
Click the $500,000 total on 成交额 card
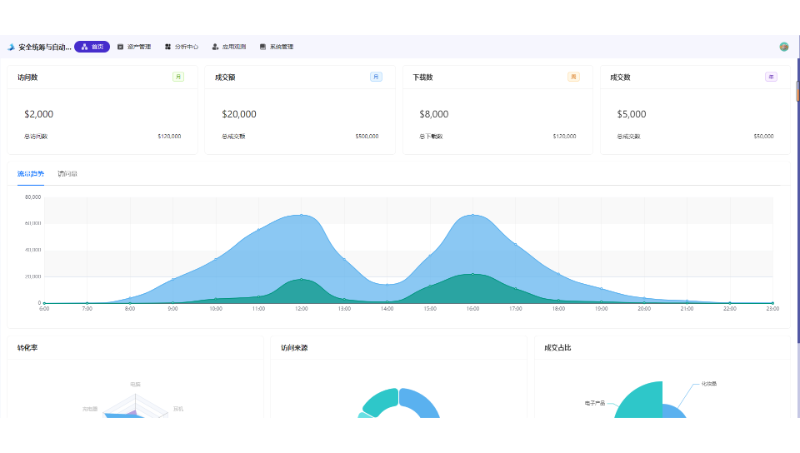tap(367, 136)
